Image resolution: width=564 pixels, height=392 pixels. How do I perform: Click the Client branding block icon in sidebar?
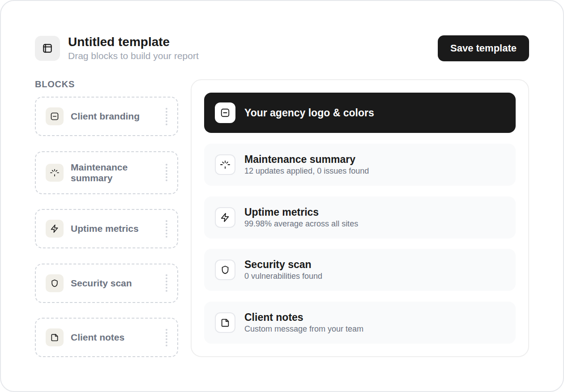point(55,116)
